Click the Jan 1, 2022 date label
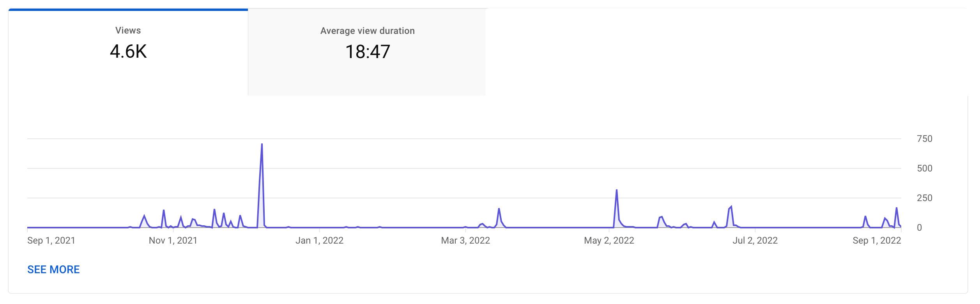The image size is (980, 304). [x=319, y=240]
